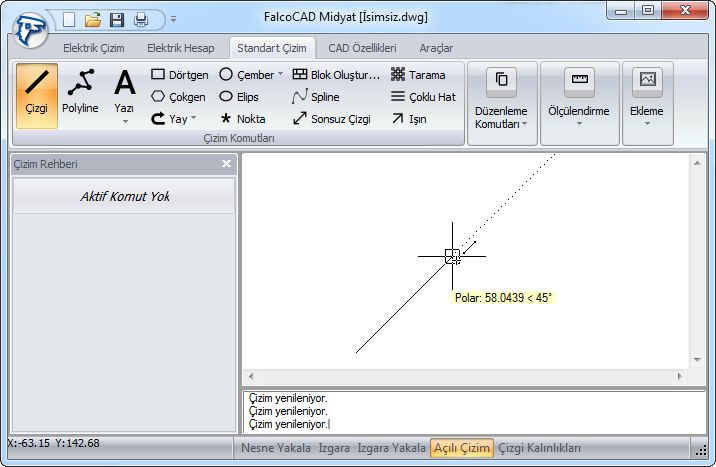Click the Çizim Komutları group label

click(239, 138)
